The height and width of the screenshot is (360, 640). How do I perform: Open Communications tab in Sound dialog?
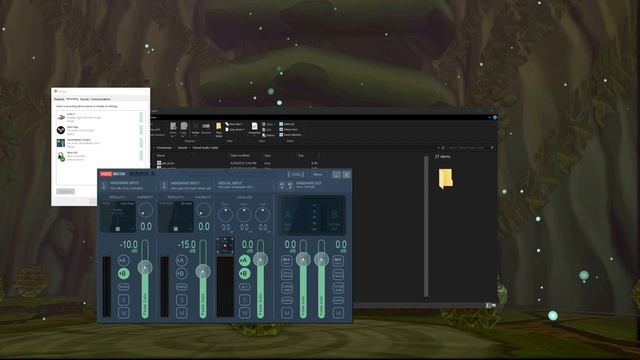[101, 99]
